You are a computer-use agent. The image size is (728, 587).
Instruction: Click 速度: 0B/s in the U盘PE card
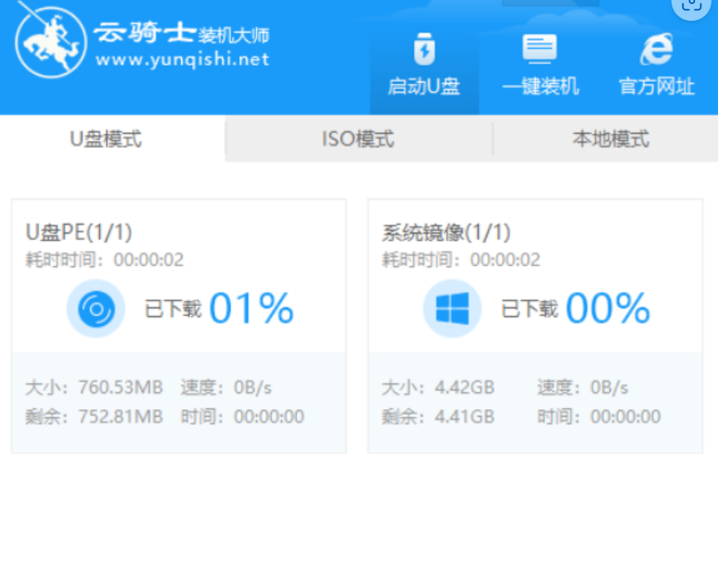(226, 387)
